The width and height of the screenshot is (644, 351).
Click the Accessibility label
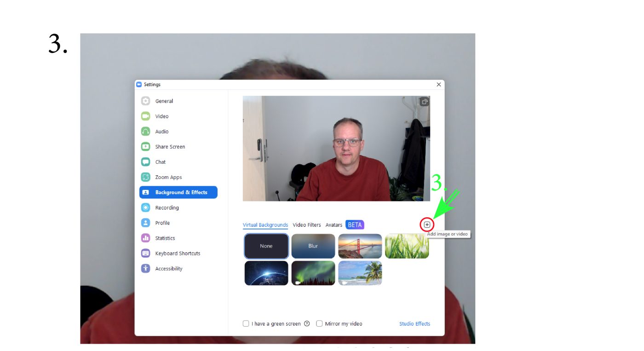pos(169,269)
